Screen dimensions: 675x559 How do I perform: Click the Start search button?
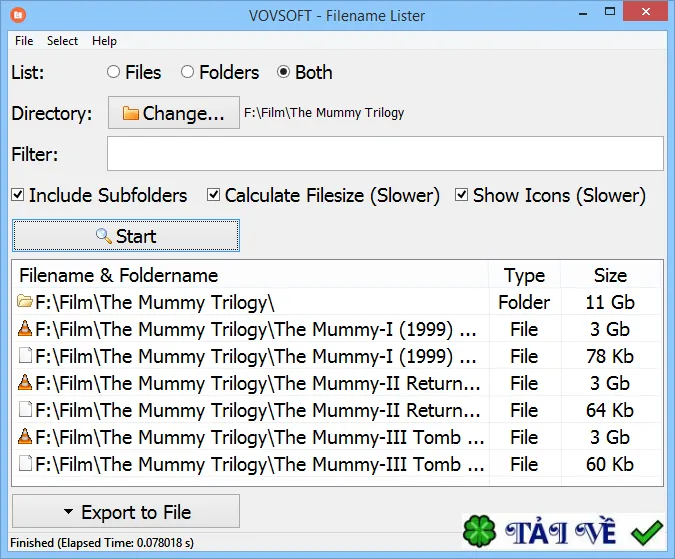coord(126,236)
